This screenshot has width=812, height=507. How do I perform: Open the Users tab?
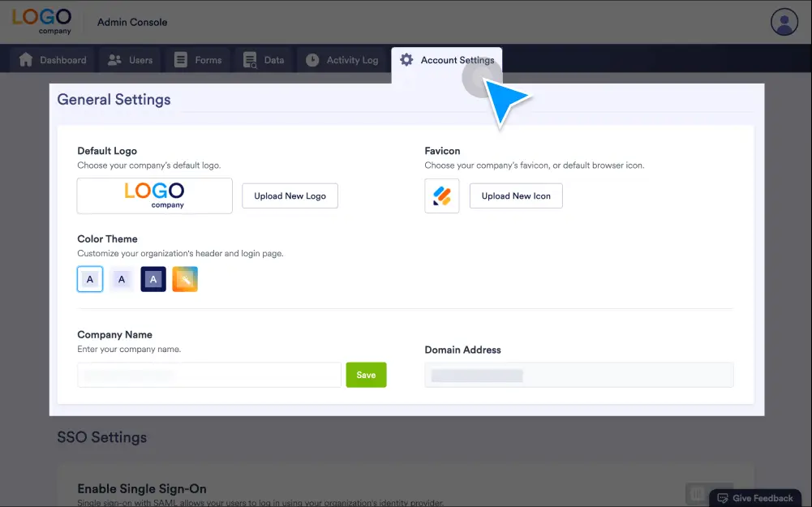(x=130, y=60)
